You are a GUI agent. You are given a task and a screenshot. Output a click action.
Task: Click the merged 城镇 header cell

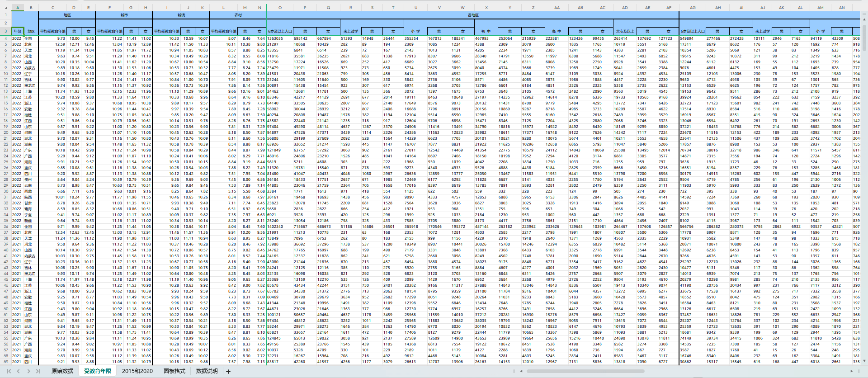tap(181, 15)
